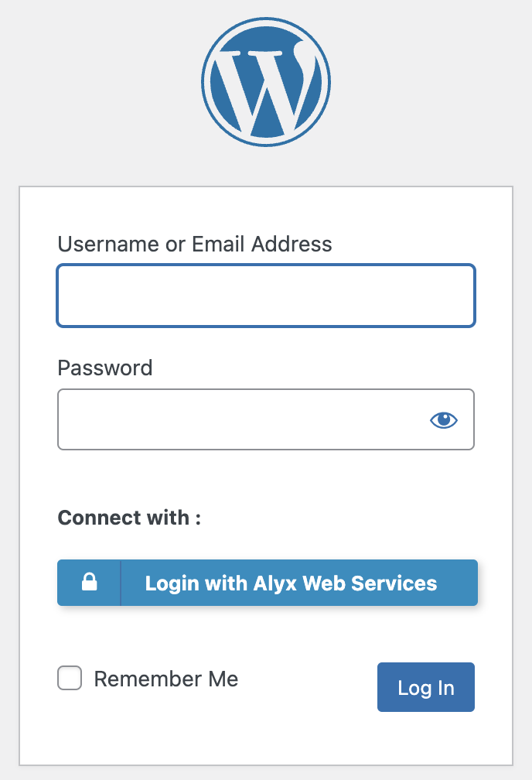Submit the form with Log In
Viewport: 532px width, 780px height.
pos(425,687)
